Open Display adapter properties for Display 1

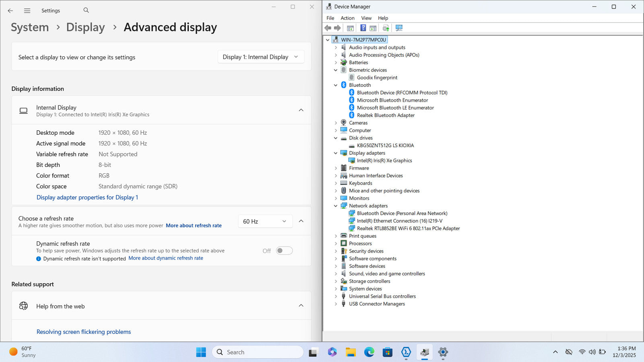click(87, 197)
